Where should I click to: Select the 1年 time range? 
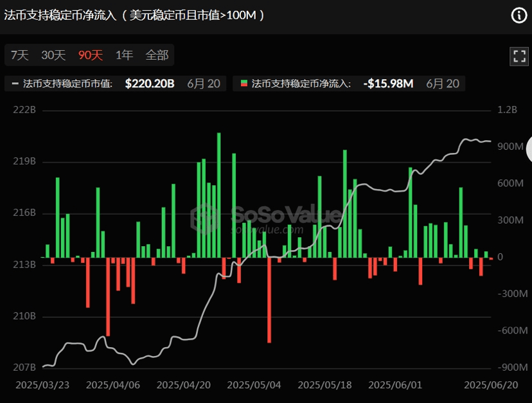(124, 55)
